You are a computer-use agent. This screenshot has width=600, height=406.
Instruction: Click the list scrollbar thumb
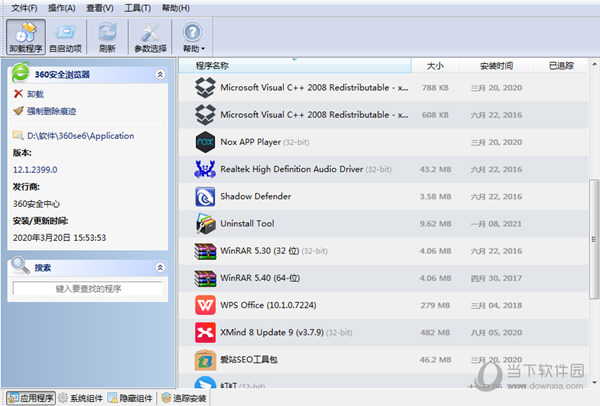point(594,239)
